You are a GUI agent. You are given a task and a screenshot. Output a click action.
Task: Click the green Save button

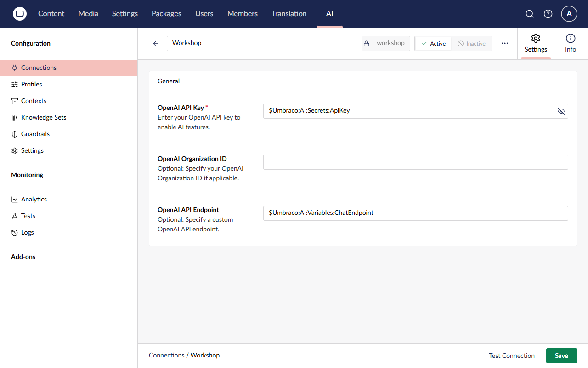click(x=561, y=356)
